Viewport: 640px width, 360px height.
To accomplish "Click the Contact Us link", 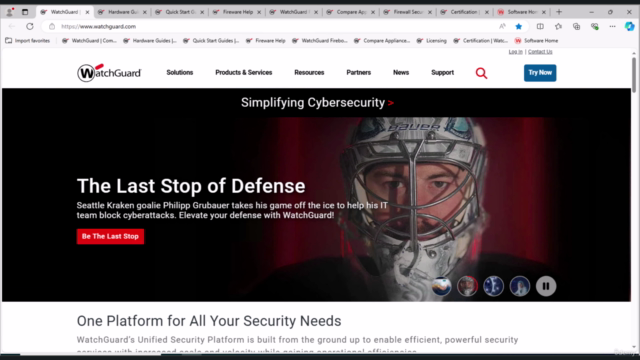I will 540,52.
